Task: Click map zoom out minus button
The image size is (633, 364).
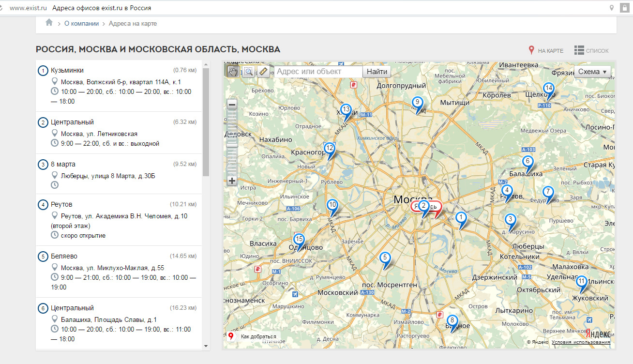Action: click(232, 105)
